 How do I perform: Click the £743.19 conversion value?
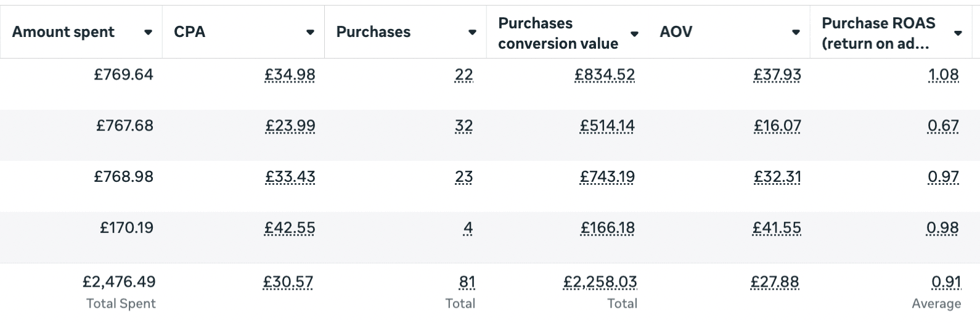point(607,178)
